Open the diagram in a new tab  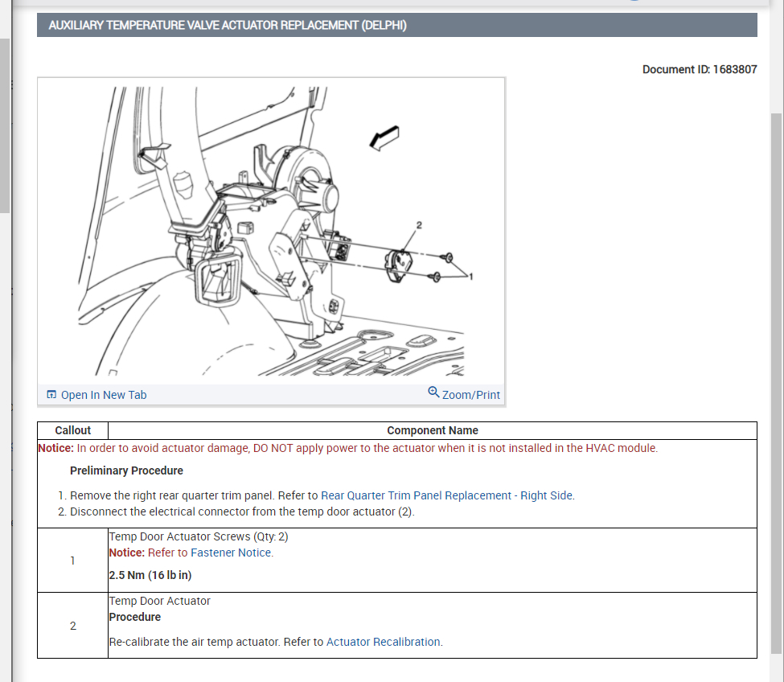pos(104,395)
